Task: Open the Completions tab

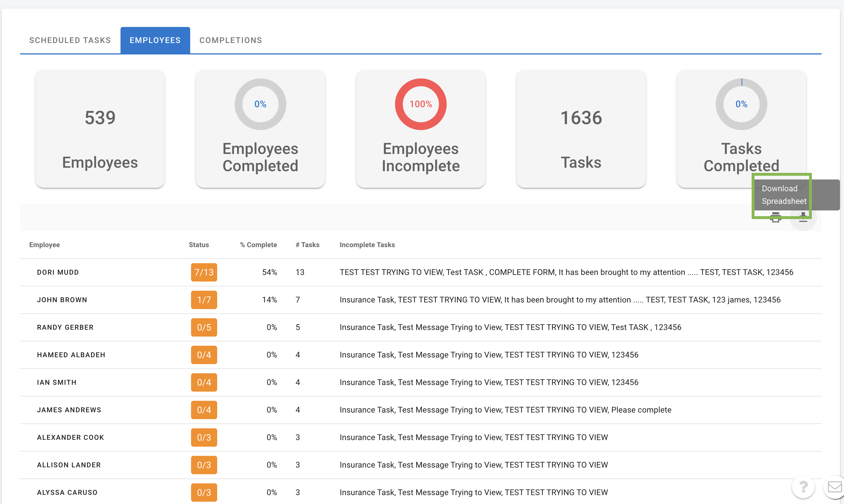Action: 231,40
